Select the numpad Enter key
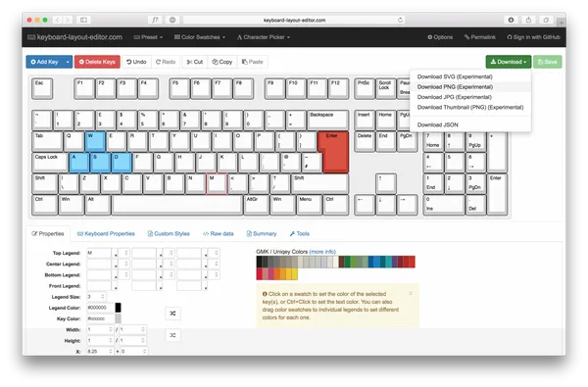 pos(497,194)
